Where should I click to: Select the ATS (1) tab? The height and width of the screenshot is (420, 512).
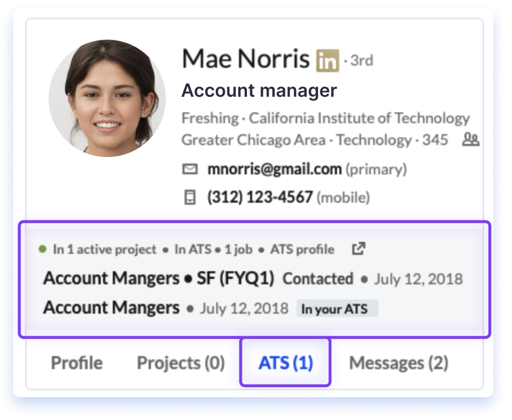[x=286, y=363]
